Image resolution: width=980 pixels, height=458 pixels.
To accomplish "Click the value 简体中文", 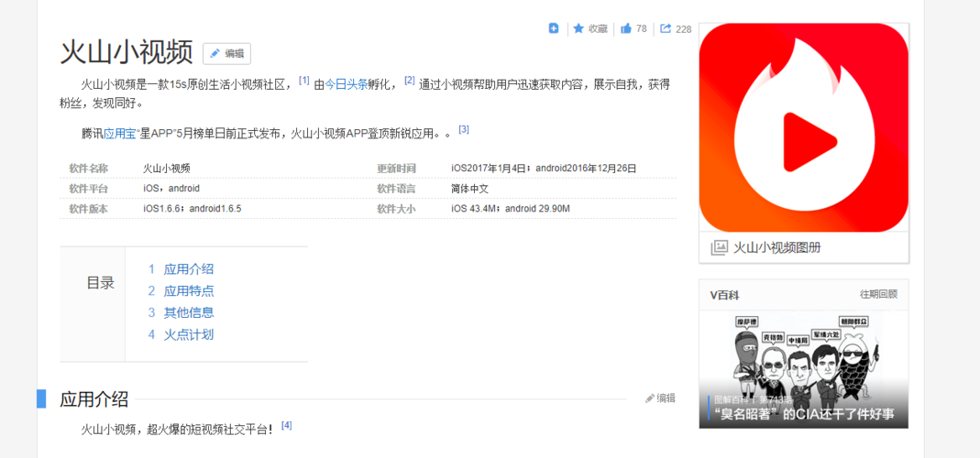I will [469, 189].
